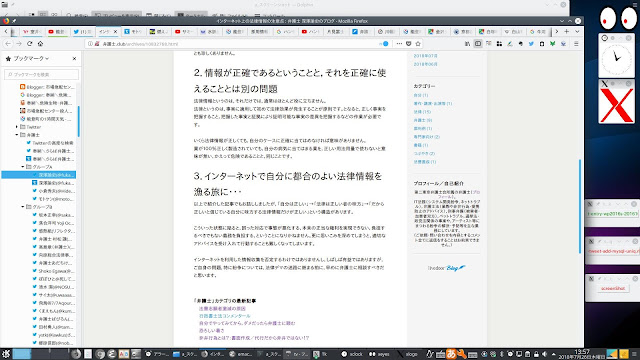
Task: Click the bookmark search field
Action: pyautogui.click(x=42, y=75)
